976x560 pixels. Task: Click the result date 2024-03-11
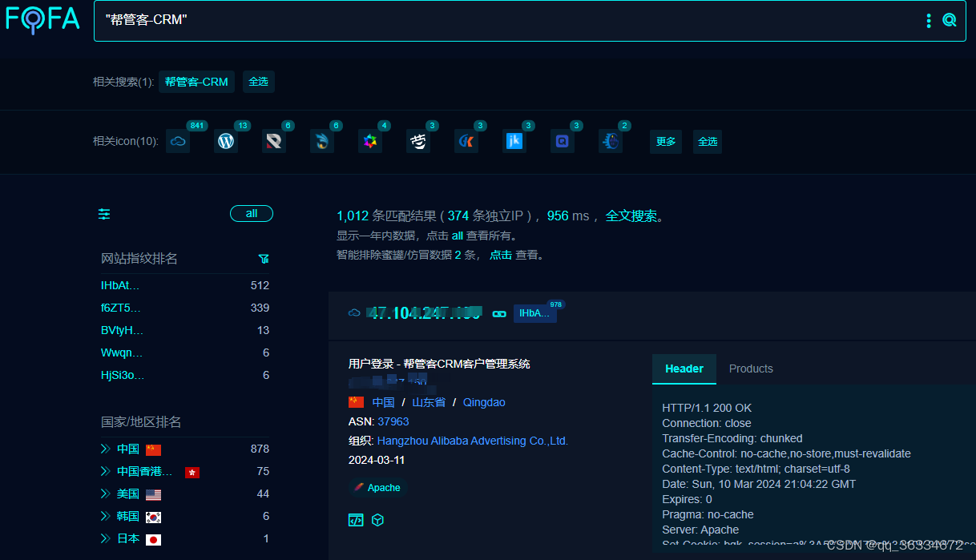(x=377, y=460)
